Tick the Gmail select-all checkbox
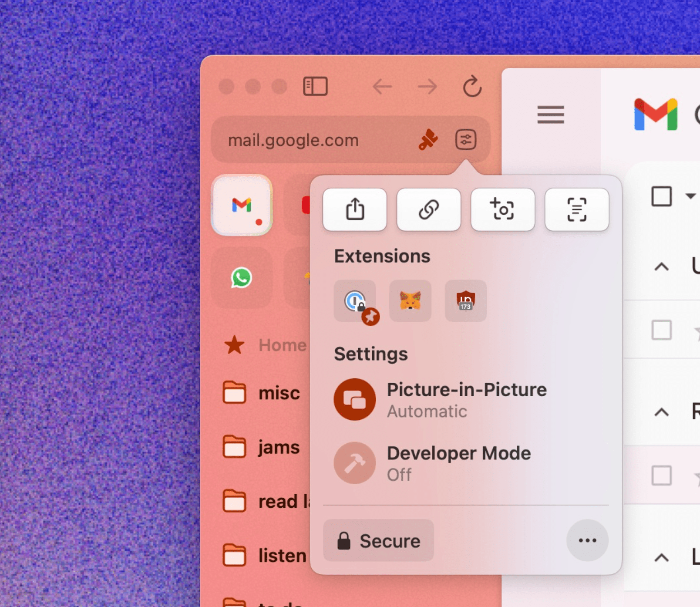Image resolution: width=700 pixels, height=607 pixels. tap(661, 196)
